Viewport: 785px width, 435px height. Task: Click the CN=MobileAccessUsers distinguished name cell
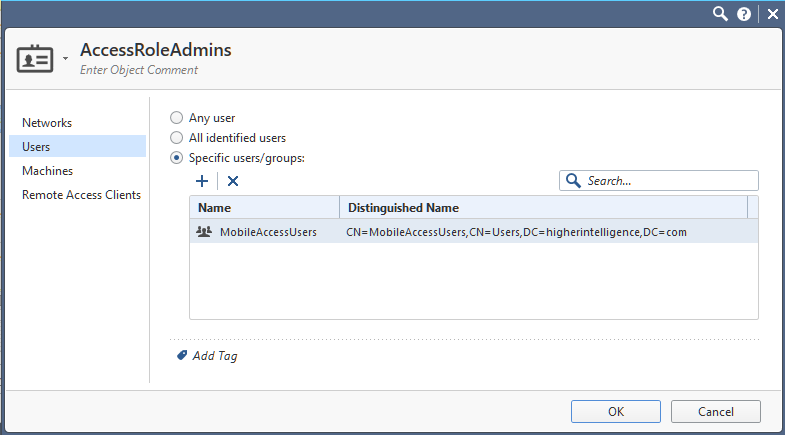pos(516,232)
